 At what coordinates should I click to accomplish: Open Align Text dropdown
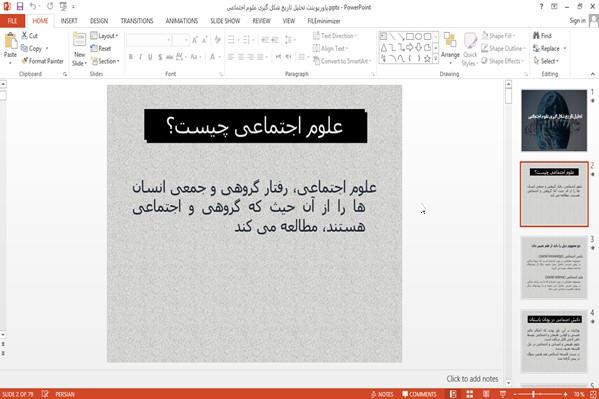pos(330,49)
